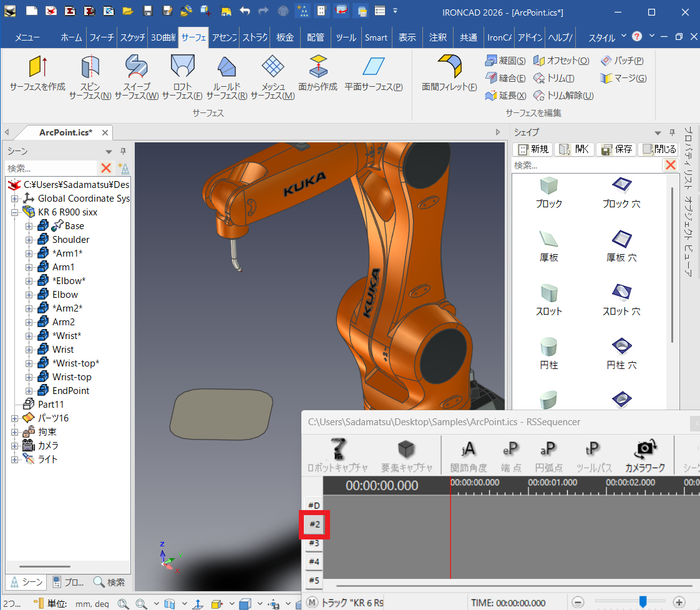Expand the Shoulder tree node

coord(29,240)
